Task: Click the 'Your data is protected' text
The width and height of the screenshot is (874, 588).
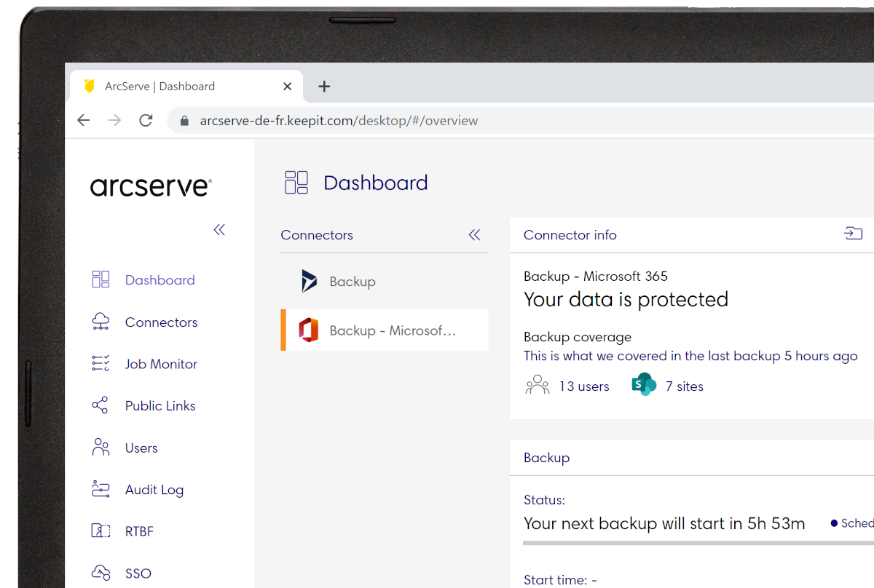Action: (x=626, y=299)
